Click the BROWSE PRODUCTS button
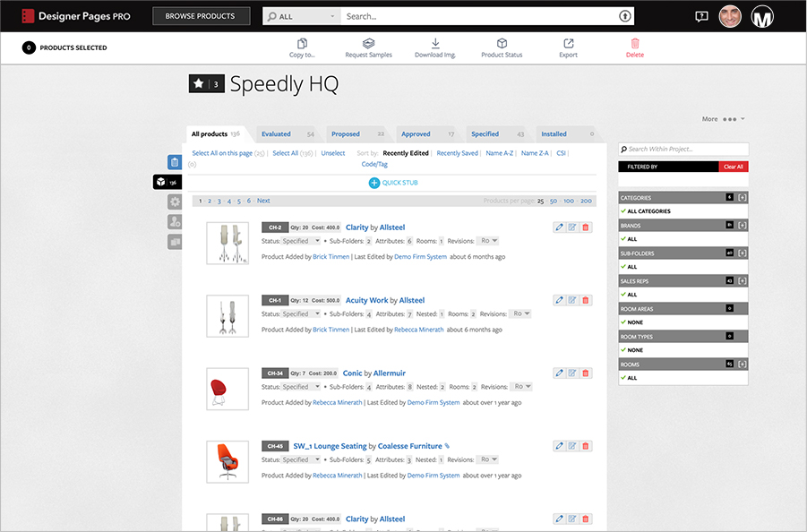This screenshot has height=532, width=807. 201,16
